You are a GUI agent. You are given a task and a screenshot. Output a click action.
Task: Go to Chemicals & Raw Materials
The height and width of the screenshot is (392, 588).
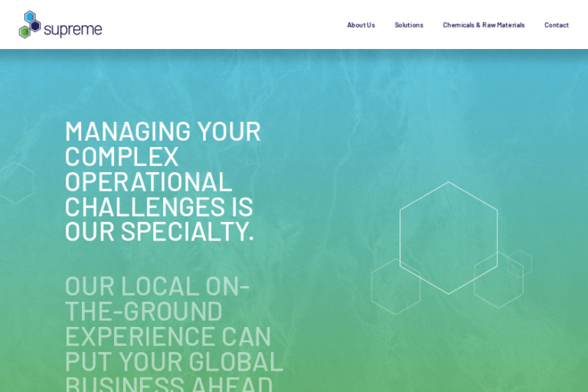(x=483, y=25)
